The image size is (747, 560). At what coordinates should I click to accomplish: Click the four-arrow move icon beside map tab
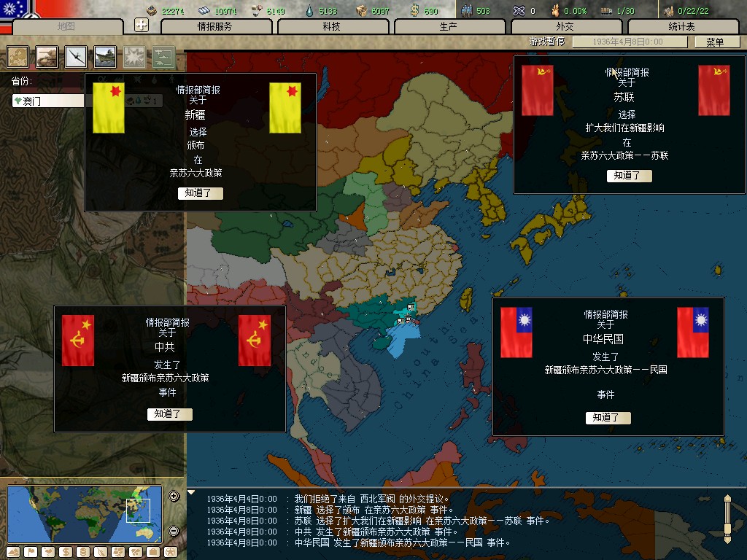point(142,25)
